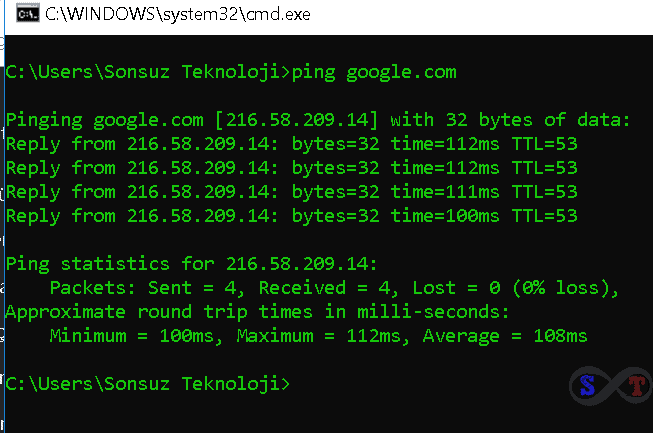
Task: Click the 'Minimum = 100ms' value
Action: pyautogui.click(x=137, y=336)
